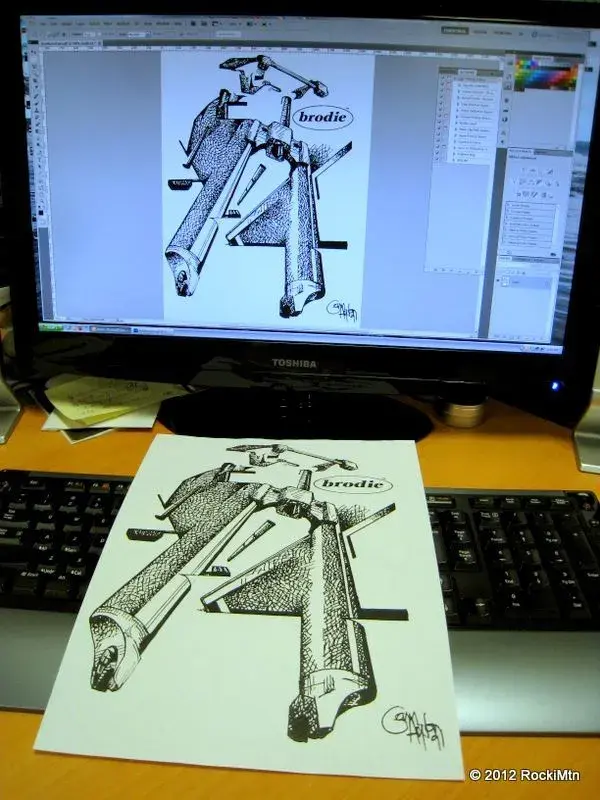Viewport: 600px width, 800px height.
Task: Select the Save as Photoshop PDF action
Action: pos(472,148)
